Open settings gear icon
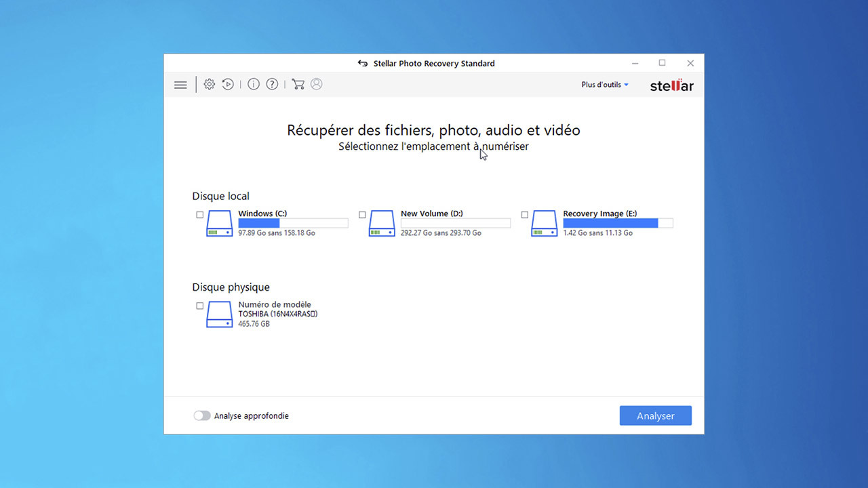 pos(210,84)
